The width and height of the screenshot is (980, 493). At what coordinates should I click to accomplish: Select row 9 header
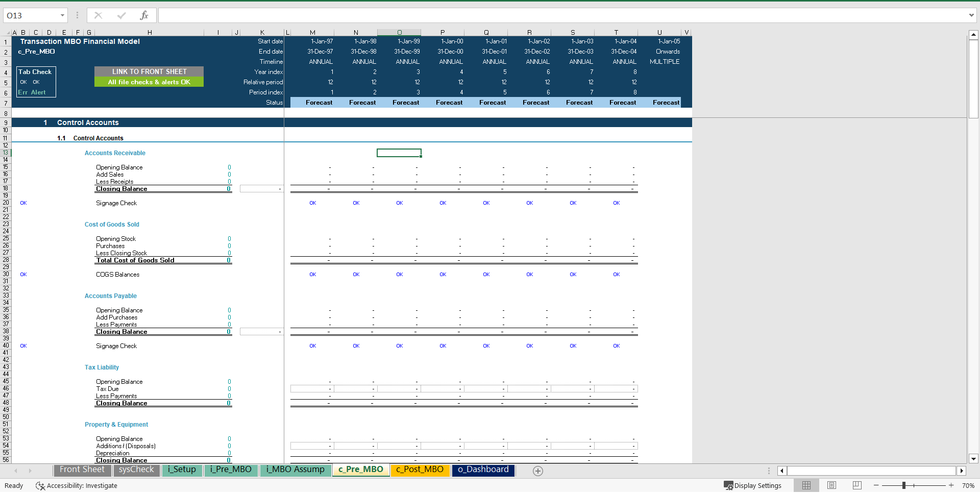(x=6, y=122)
